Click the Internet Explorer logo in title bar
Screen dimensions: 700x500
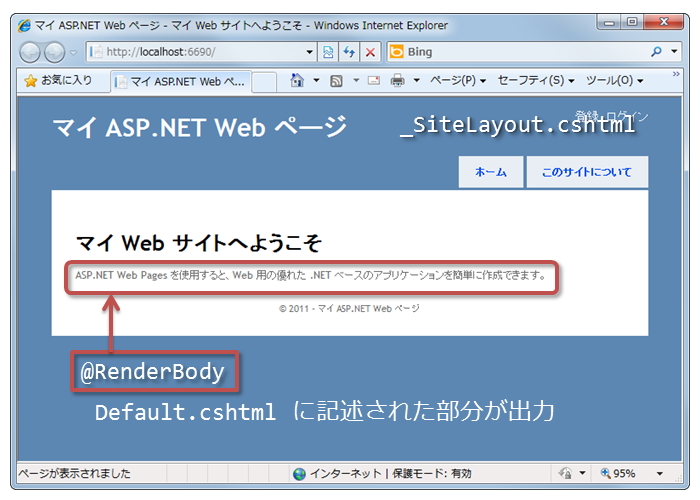tap(24, 25)
